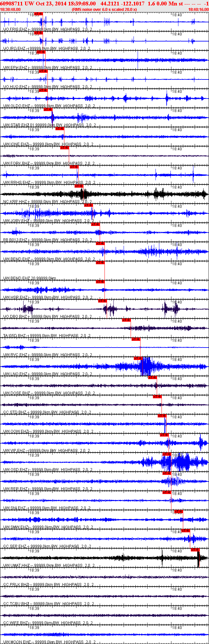Click the RMS noise scaling caption

[104, 10]
